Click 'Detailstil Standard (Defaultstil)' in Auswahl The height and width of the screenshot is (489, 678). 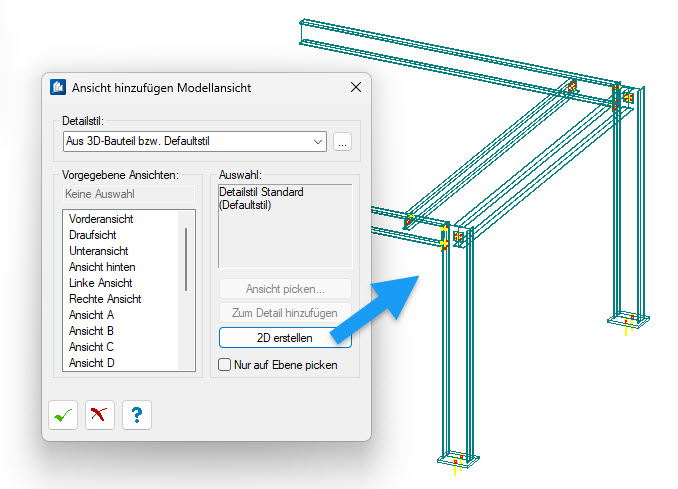(x=261, y=198)
